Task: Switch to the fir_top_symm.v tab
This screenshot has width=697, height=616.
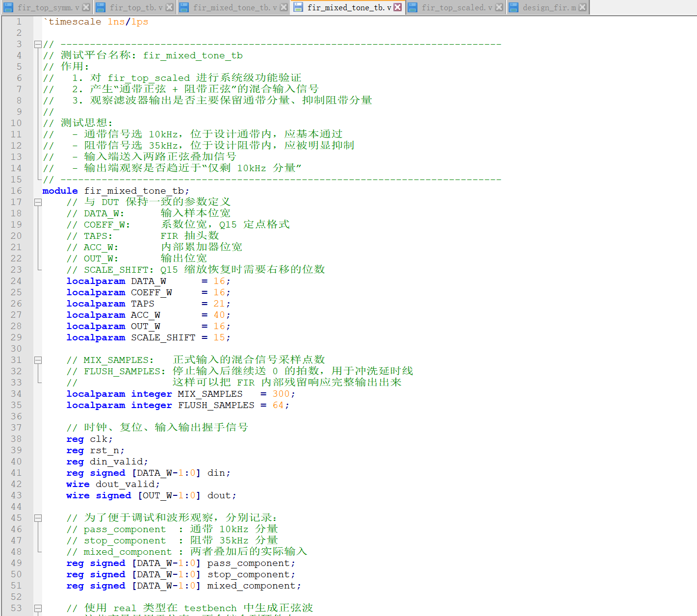Action: 48,8
